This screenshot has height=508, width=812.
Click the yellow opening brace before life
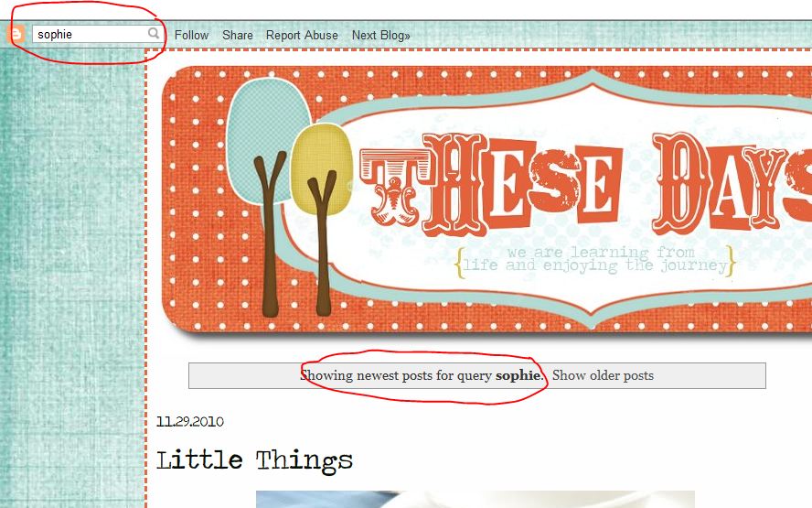pos(459,263)
